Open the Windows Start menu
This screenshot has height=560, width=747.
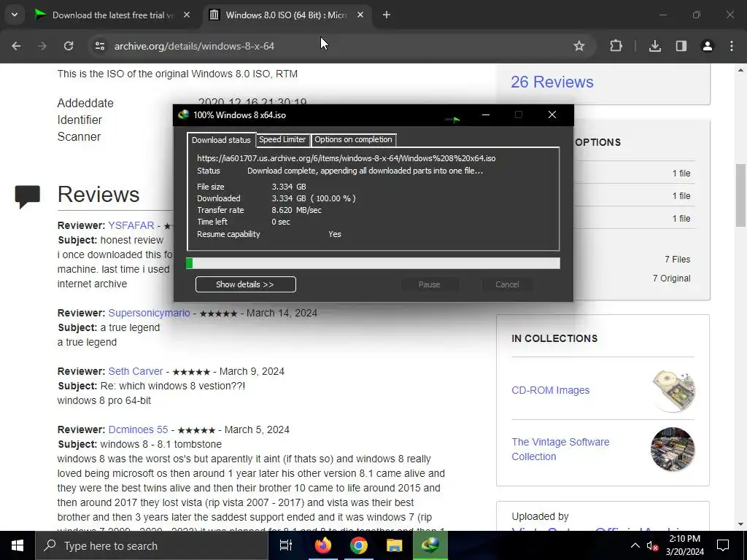coord(18,545)
